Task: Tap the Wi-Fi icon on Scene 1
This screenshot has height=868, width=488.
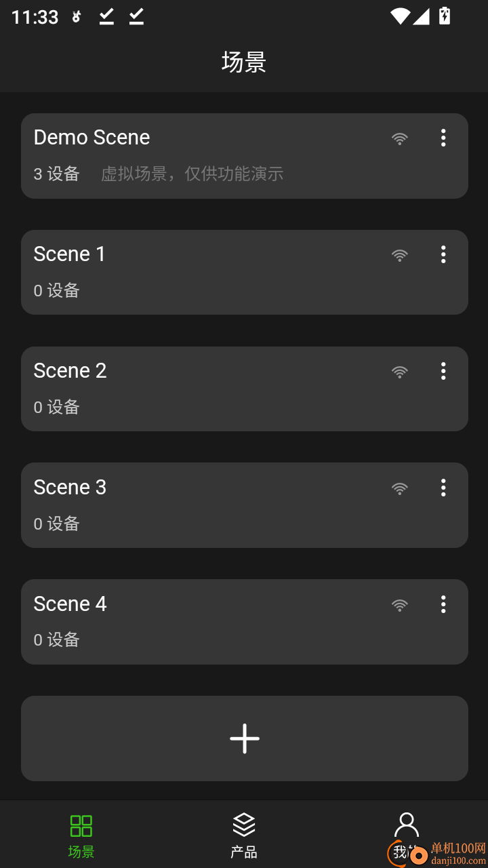Action: coord(400,255)
